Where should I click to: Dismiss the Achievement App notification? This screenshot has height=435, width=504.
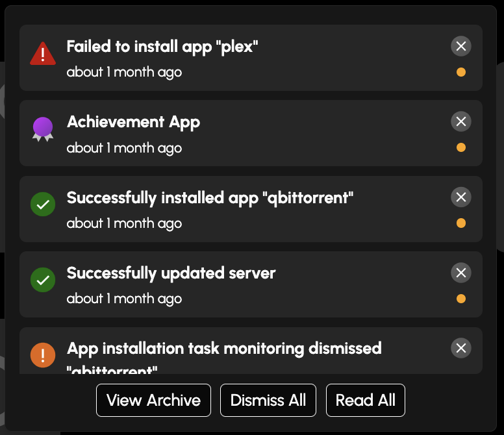coord(461,121)
